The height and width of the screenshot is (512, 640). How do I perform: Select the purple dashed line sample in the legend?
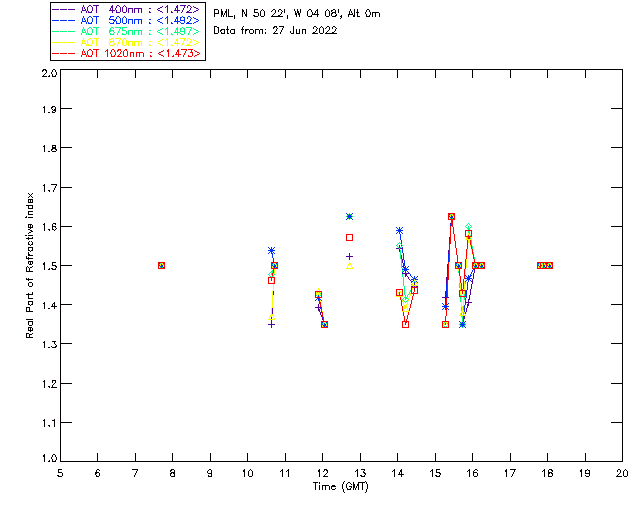pos(64,9)
